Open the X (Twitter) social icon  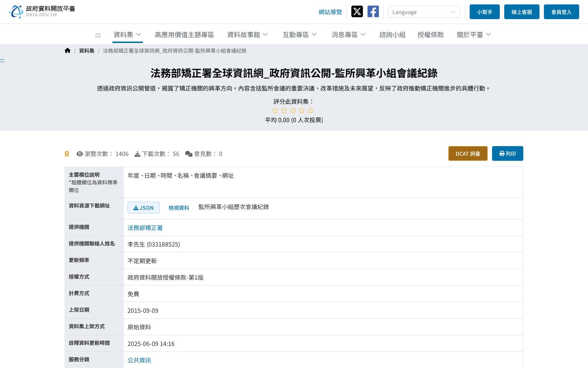[x=357, y=11]
